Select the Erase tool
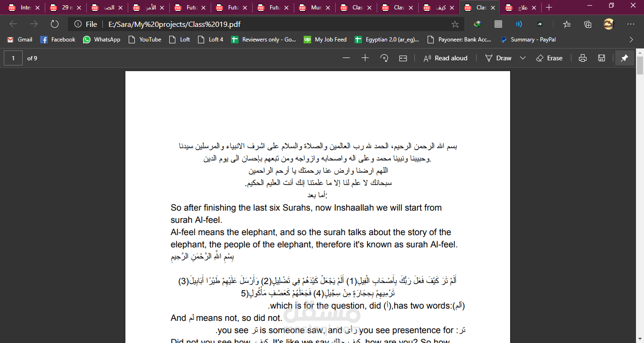The width and height of the screenshot is (644, 343). (549, 58)
